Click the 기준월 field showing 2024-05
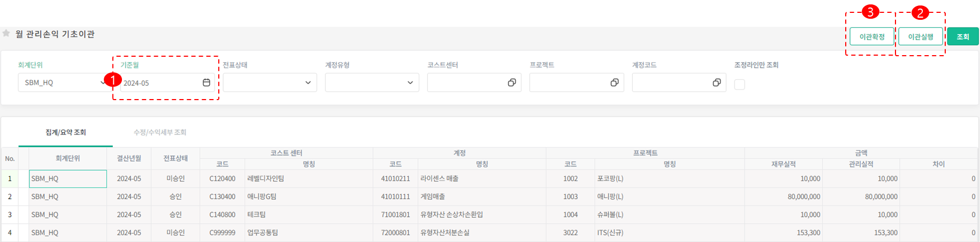 tap(159, 83)
